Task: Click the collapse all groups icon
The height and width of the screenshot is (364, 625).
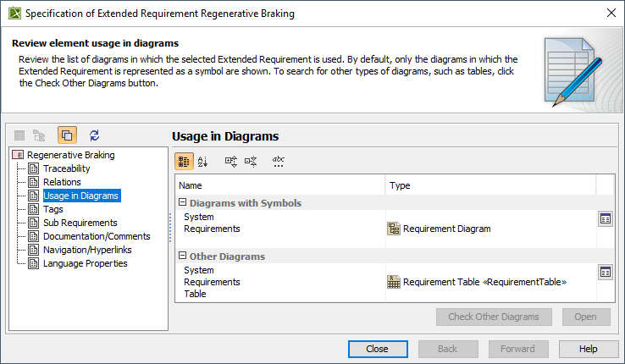Action: [x=251, y=161]
